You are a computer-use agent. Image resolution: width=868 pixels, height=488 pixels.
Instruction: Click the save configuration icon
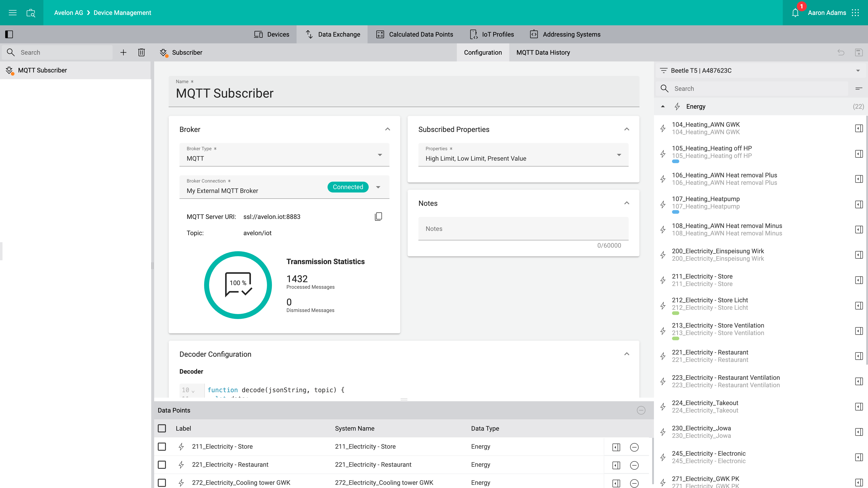pos(859,53)
